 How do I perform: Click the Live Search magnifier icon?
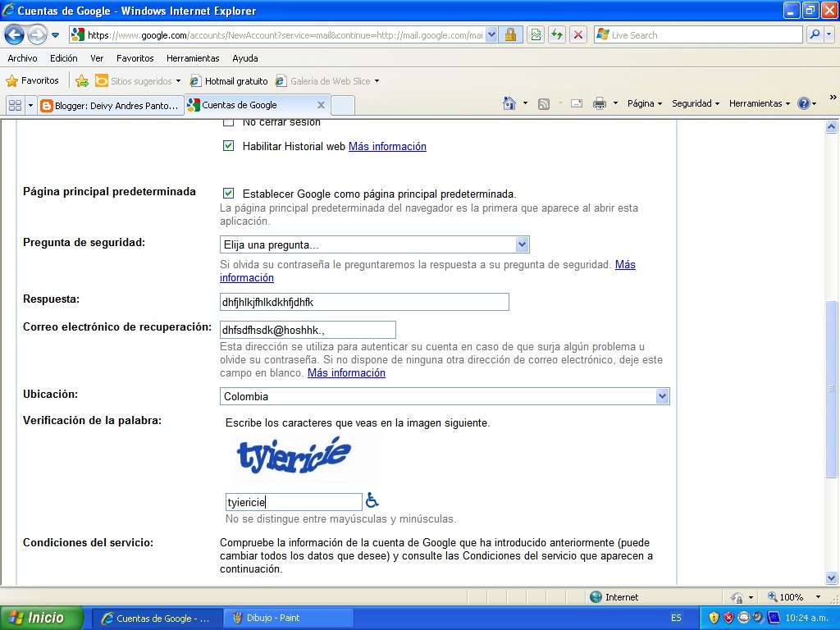[815, 34]
